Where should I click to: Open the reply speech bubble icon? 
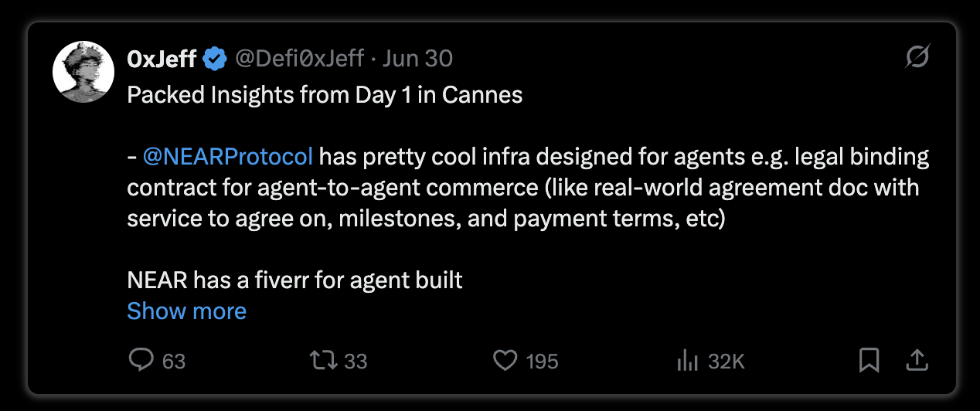click(141, 360)
